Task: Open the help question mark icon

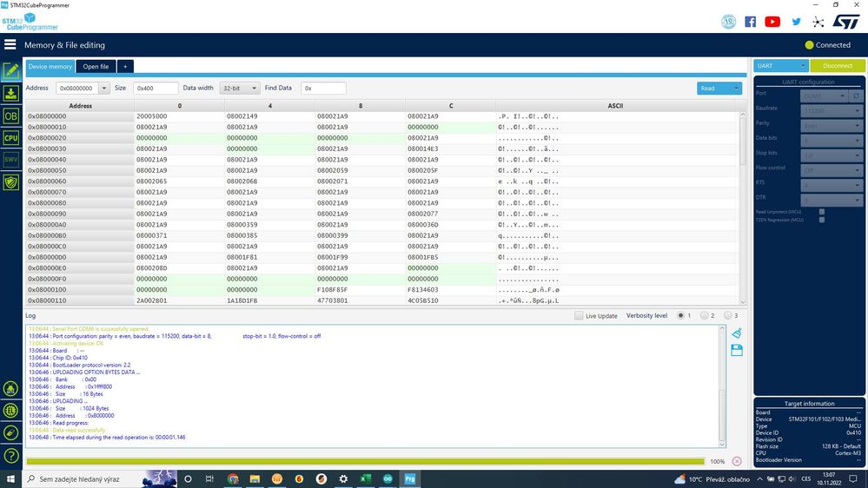Action: click(x=11, y=456)
